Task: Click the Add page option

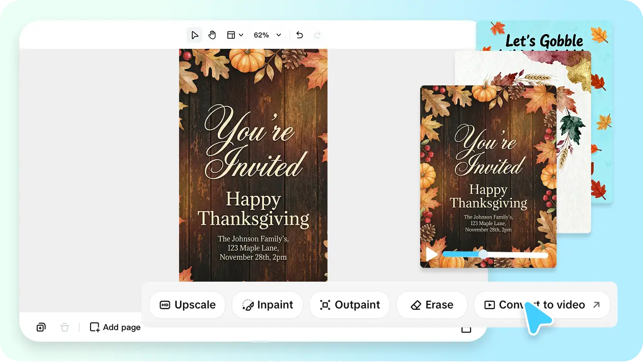Action: (115, 327)
